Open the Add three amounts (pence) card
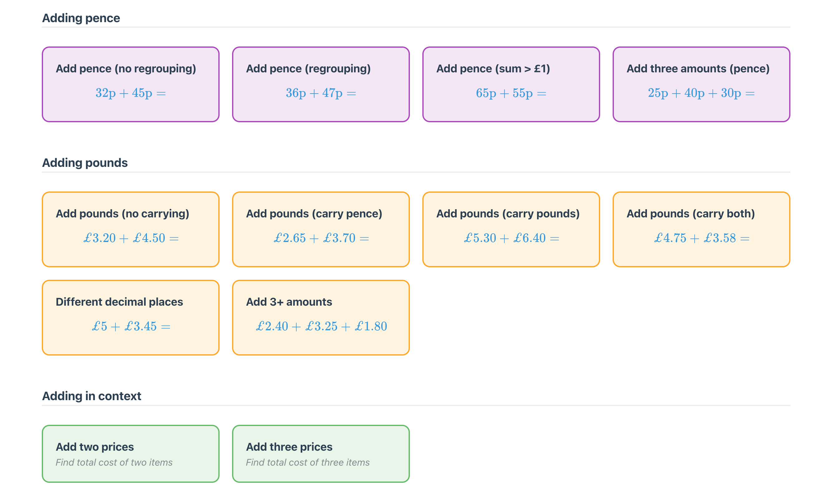 701,84
